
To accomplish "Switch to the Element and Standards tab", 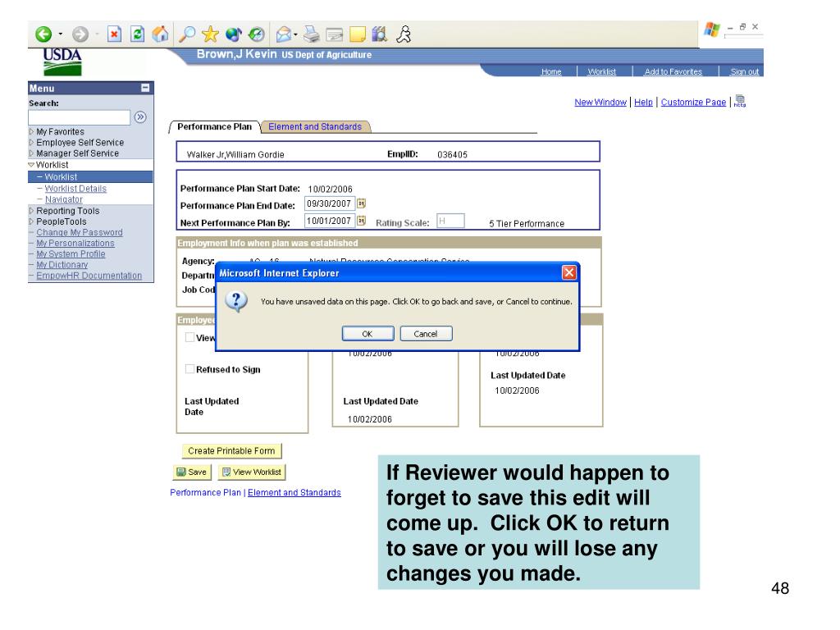I will coord(315,126).
